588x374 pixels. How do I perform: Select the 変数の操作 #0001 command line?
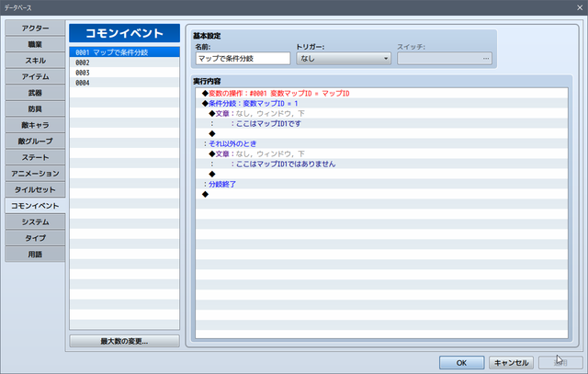click(382, 93)
